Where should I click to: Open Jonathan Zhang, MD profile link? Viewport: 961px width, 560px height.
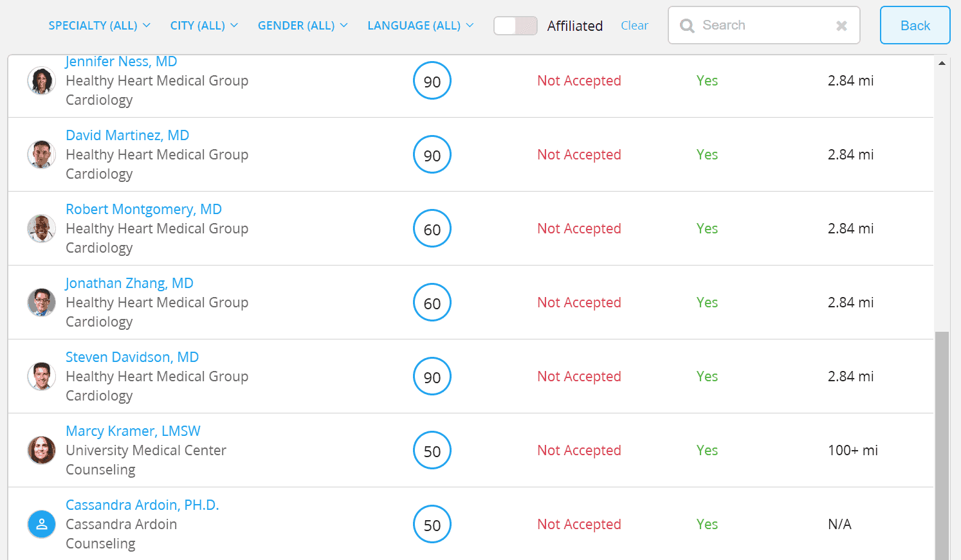(129, 284)
